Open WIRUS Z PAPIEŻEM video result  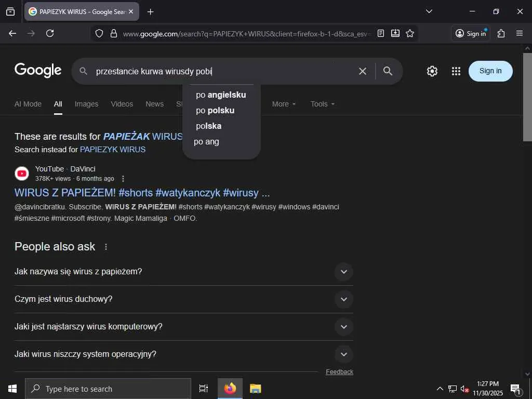tap(142, 193)
